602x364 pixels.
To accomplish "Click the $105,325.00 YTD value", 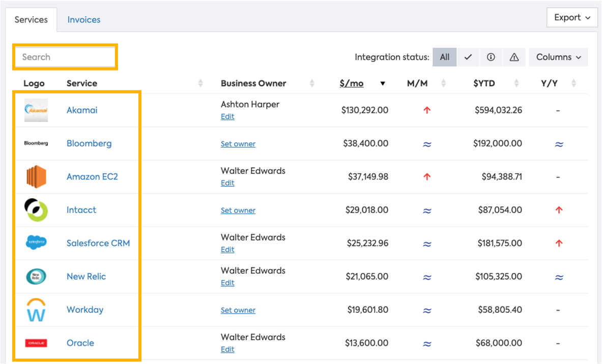I will (x=499, y=277).
